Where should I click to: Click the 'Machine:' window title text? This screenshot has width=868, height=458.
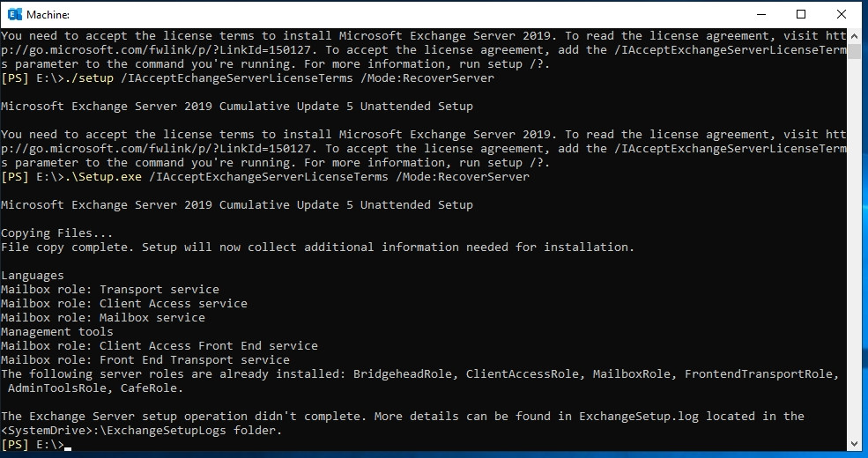click(48, 15)
